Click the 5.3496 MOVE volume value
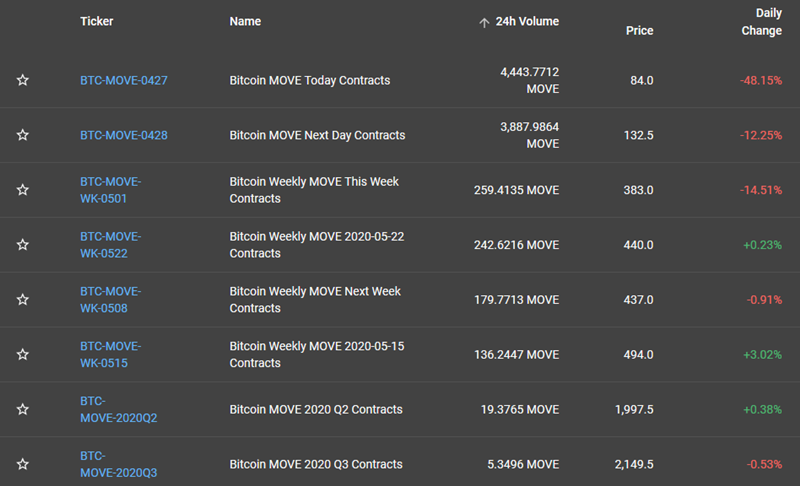Image resolution: width=800 pixels, height=486 pixels. tap(523, 464)
